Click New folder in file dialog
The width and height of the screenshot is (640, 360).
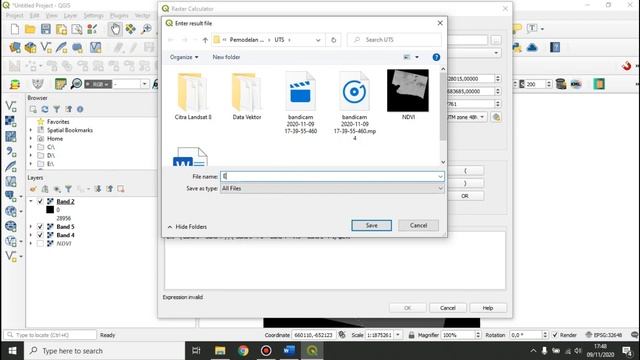point(227,57)
